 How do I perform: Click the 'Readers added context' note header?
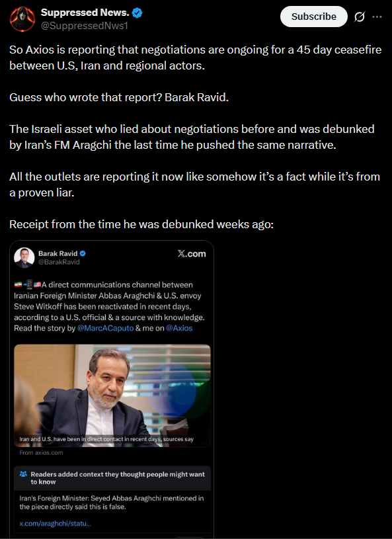[112, 478]
